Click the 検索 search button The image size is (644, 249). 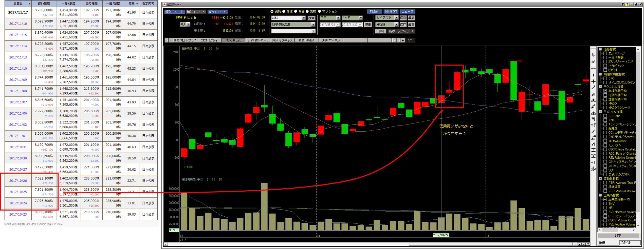tap(311, 18)
